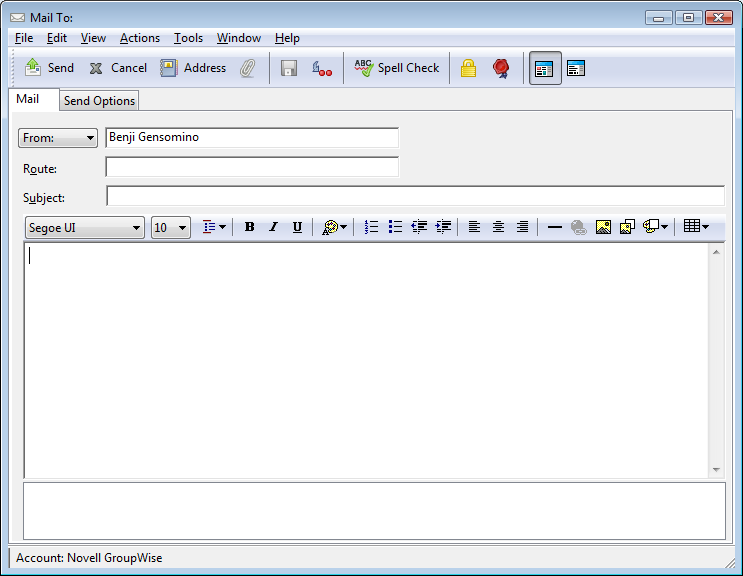
Task: Increase paragraph indent
Action: pyautogui.click(x=443, y=227)
